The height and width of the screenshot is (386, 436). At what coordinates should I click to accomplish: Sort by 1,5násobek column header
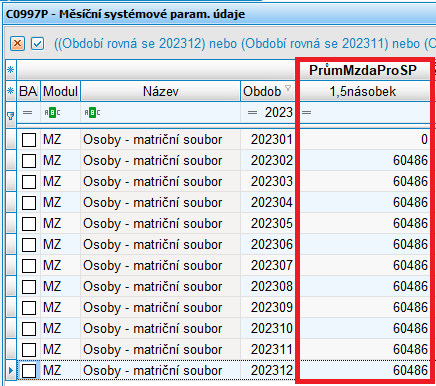pyautogui.click(x=363, y=91)
